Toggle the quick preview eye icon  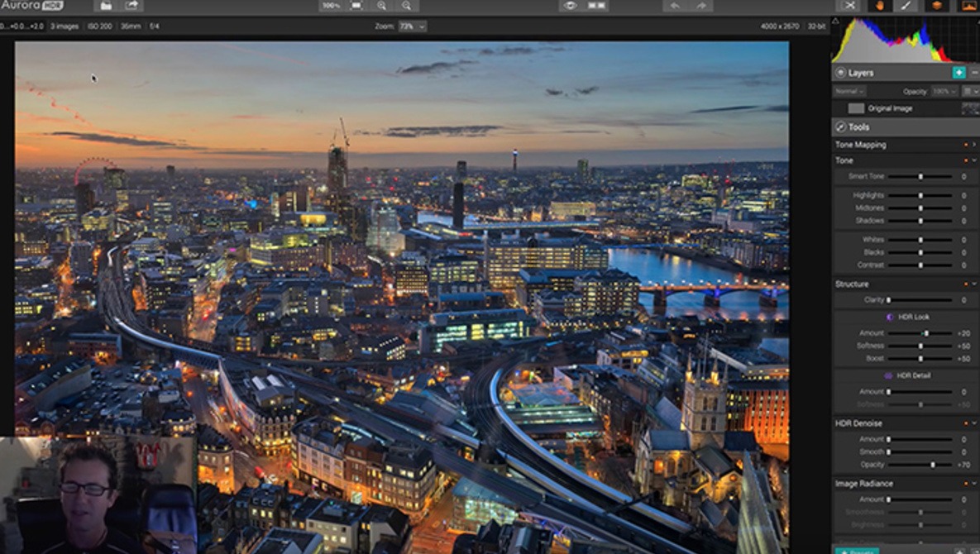pos(570,6)
